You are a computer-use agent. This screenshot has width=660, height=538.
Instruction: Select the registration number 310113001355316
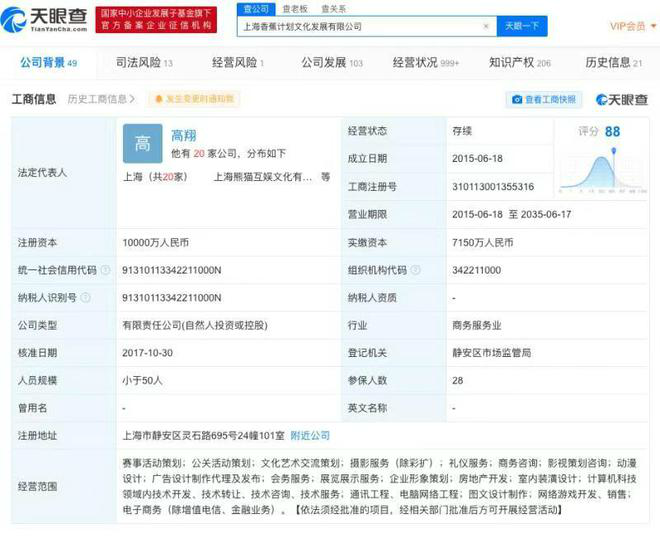tap(493, 186)
